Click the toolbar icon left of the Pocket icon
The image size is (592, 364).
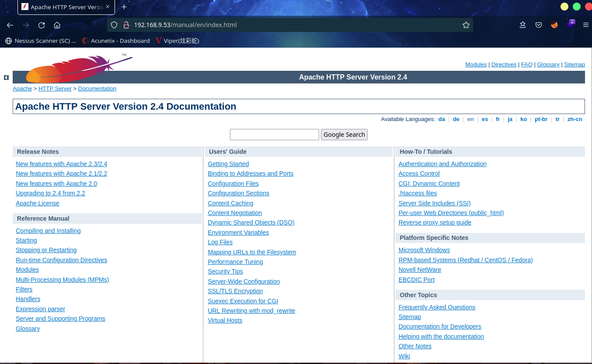point(523,25)
